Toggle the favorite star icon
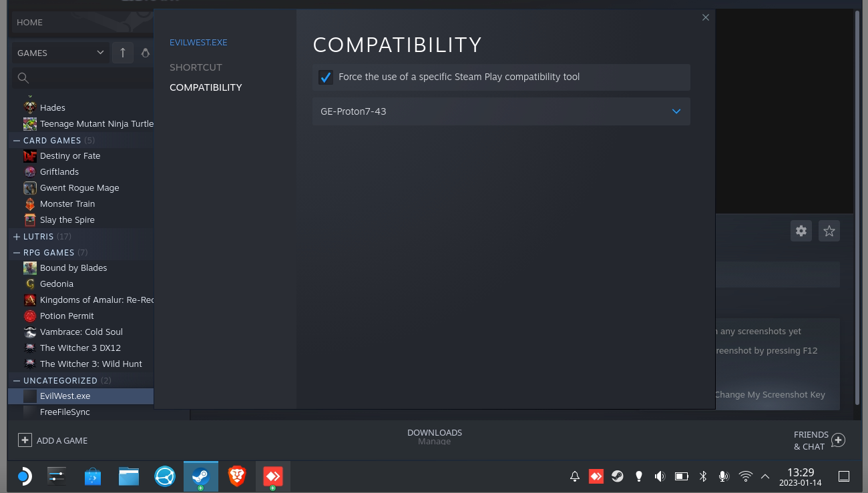 tap(829, 231)
